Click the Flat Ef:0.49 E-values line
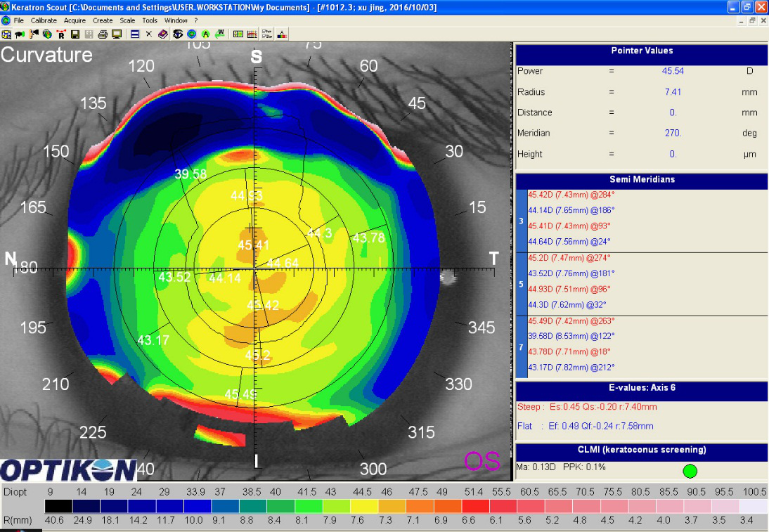 [x=585, y=426]
